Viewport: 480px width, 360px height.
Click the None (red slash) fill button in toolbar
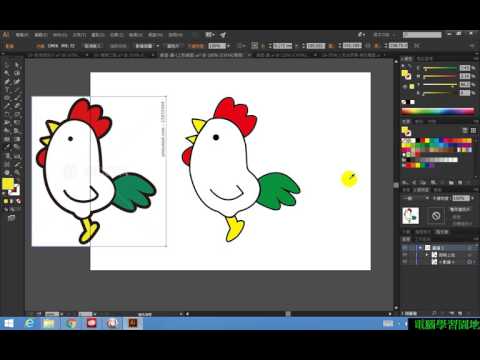(18, 201)
